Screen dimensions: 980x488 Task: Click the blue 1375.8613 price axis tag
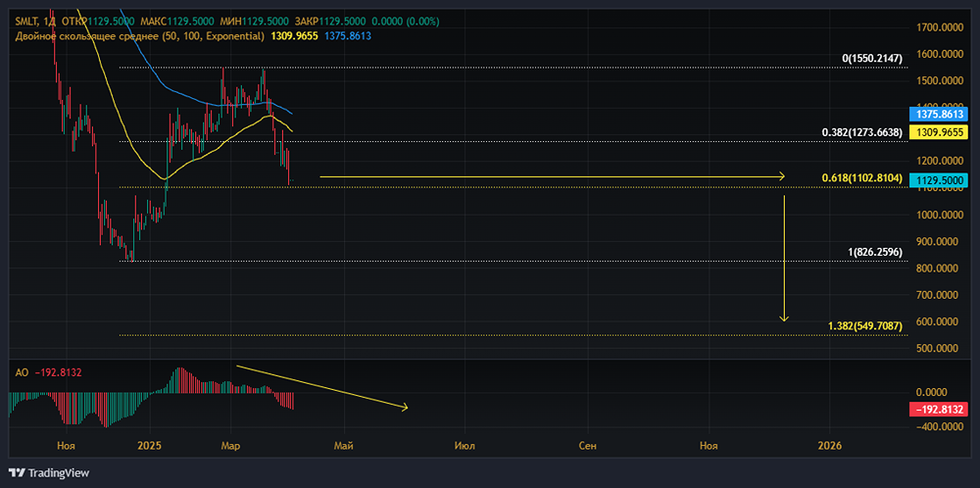[939, 115]
